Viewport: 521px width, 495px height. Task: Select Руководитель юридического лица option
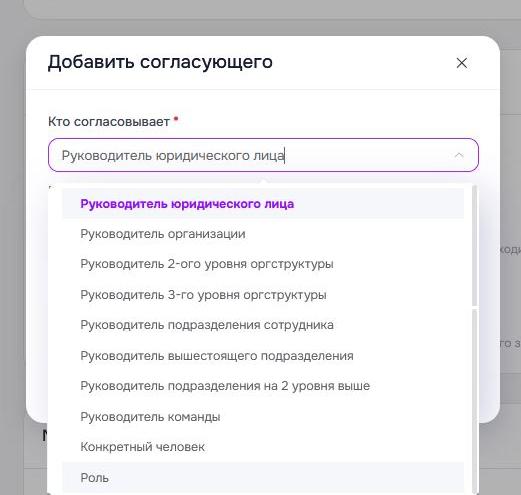click(x=263, y=204)
